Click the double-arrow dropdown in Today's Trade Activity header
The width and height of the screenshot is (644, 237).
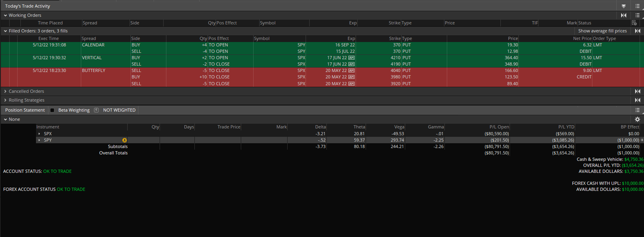pyautogui.click(x=623, y=6)
